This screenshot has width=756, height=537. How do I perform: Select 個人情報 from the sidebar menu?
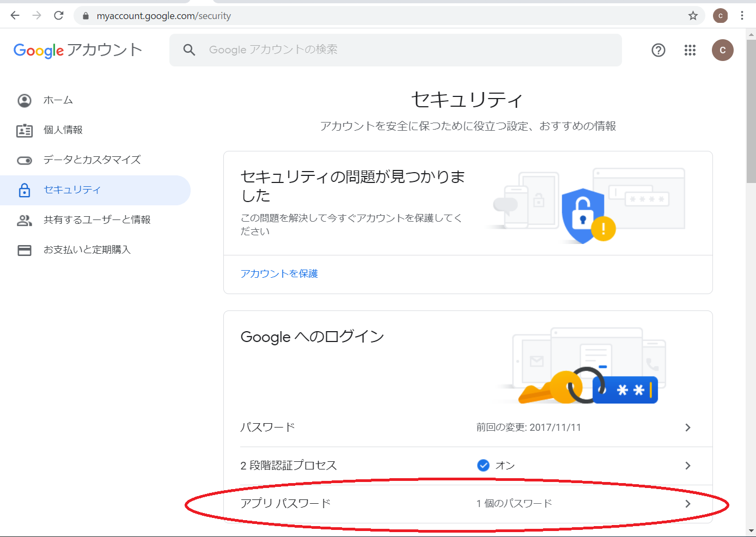pyautogui.click(x=66, y=130)
